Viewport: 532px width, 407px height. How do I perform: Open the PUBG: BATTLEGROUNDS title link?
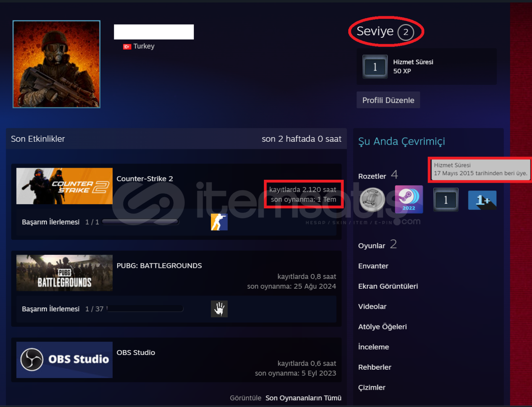click(159, 266)
